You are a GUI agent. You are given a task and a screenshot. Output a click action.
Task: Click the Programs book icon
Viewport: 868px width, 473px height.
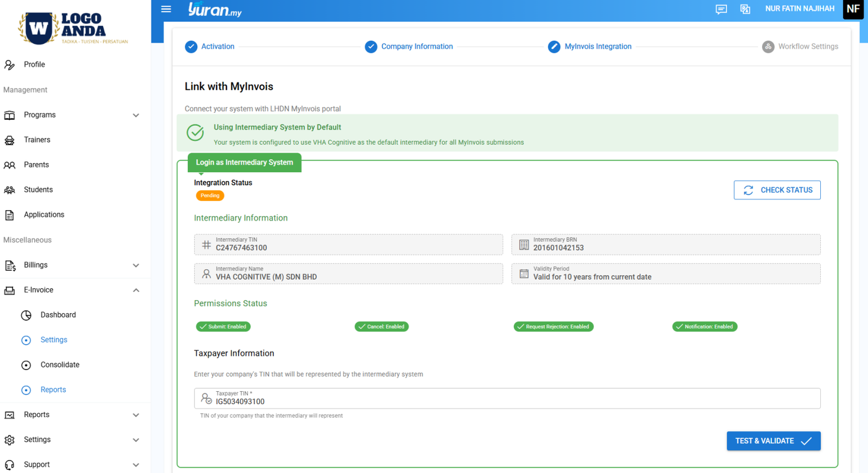pos(10,115)
